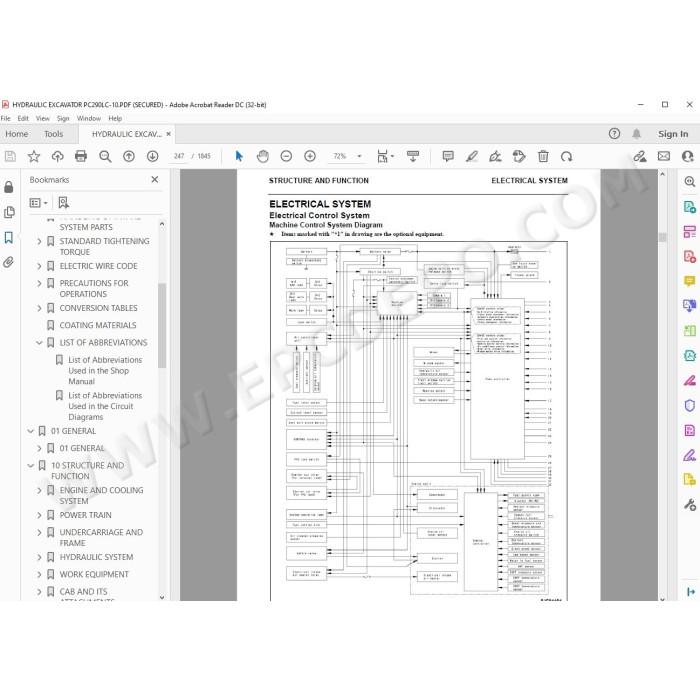The height and width of the screenshot is (700, 700).
Task: Expand CONVERSION TABLES bookmark
Action: pyautogui.click(x=39, y=308)
